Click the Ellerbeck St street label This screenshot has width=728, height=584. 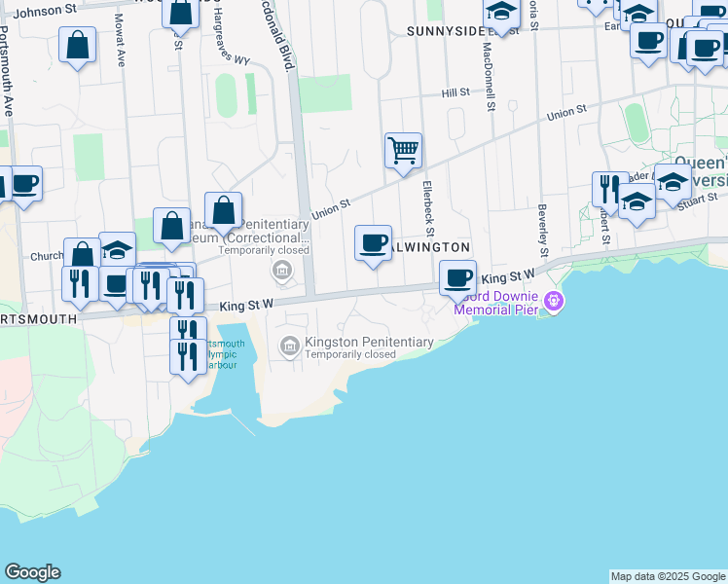click(x=428, y=209)
